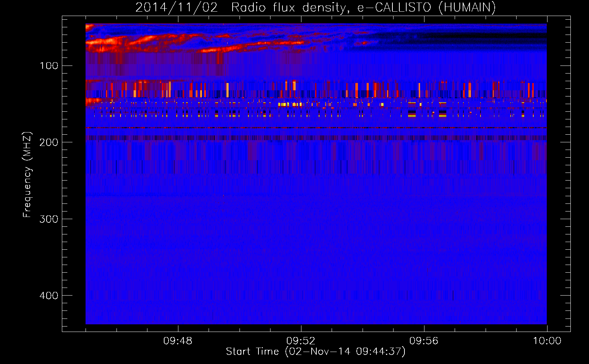
Task: Click the '09:52' time tick label
Action: [x=301, y=341]
